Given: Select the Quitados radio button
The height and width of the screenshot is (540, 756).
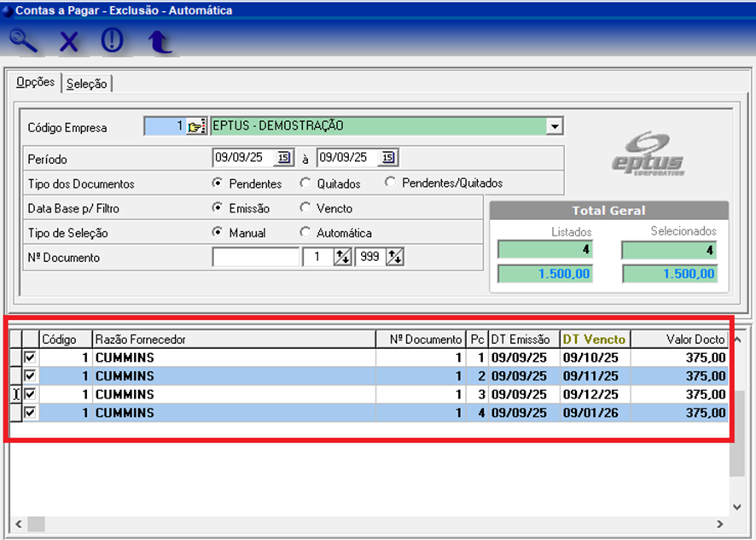Looking at the screenshot, I should (x=305, y=183).
